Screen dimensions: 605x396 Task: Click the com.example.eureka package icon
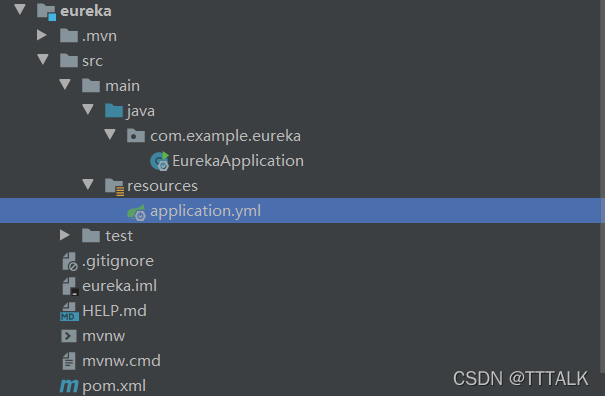point(136,135)
